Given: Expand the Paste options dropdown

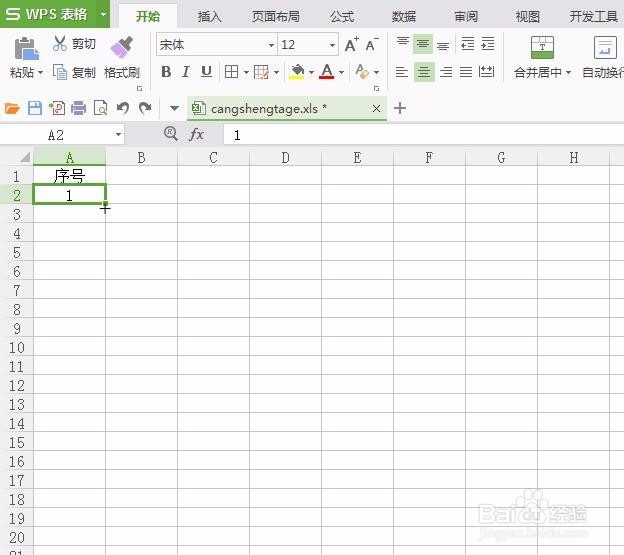Looking at the screenshot, I should 41,73.
